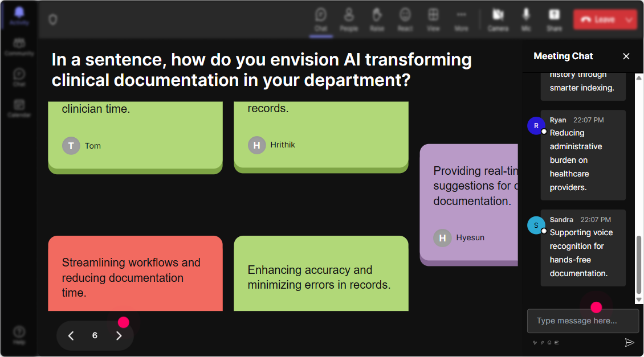
Task: Click Ryan's blue R avatar in chat
Action: [x=536, y=126]
